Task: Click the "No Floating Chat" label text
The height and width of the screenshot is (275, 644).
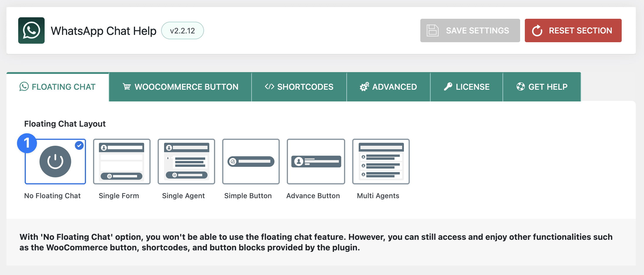Action: (52, 196)
